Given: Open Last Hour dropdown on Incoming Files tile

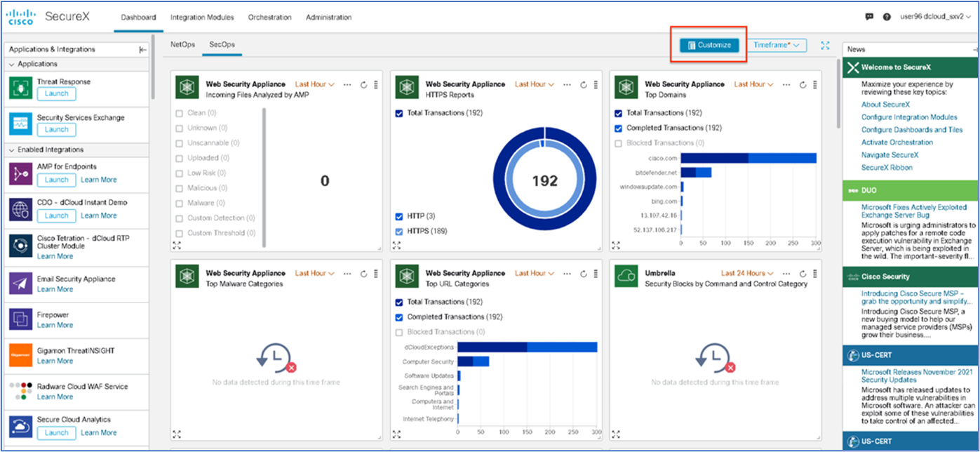Looking at the screenshot, I should [x=315, y=84].
